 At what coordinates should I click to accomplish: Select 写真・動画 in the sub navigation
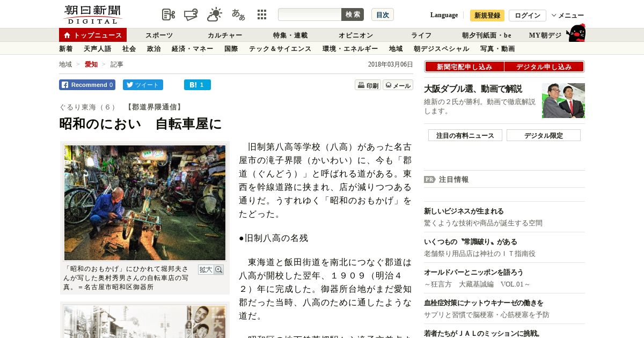click(497, 49)
